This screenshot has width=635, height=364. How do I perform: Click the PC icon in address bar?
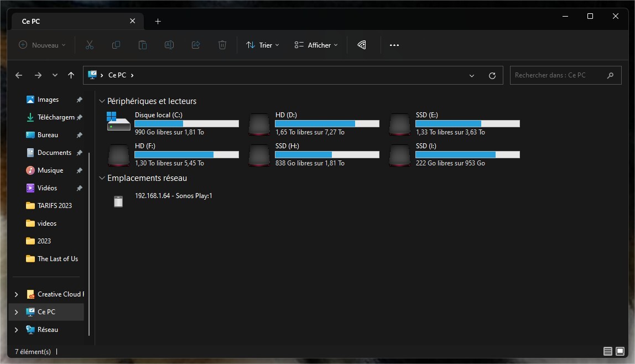click(x=92, y=75)
